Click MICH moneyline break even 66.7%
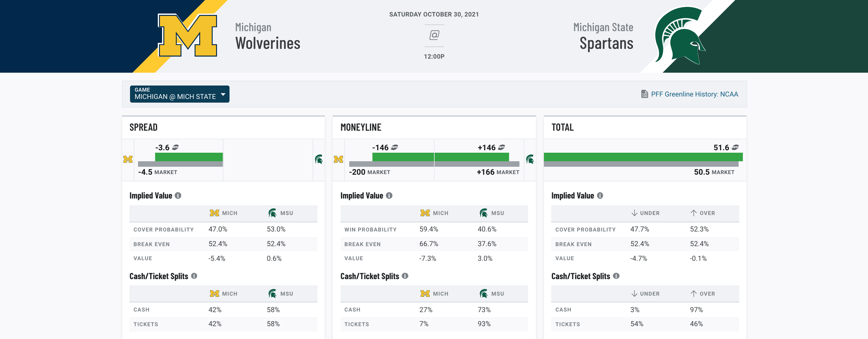868x339 pixels. 429,244
